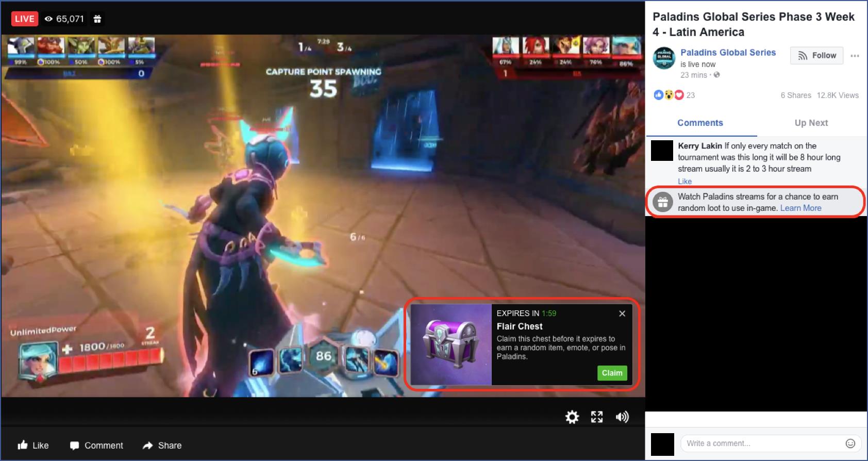Select the Comments tab

(700, 123)
